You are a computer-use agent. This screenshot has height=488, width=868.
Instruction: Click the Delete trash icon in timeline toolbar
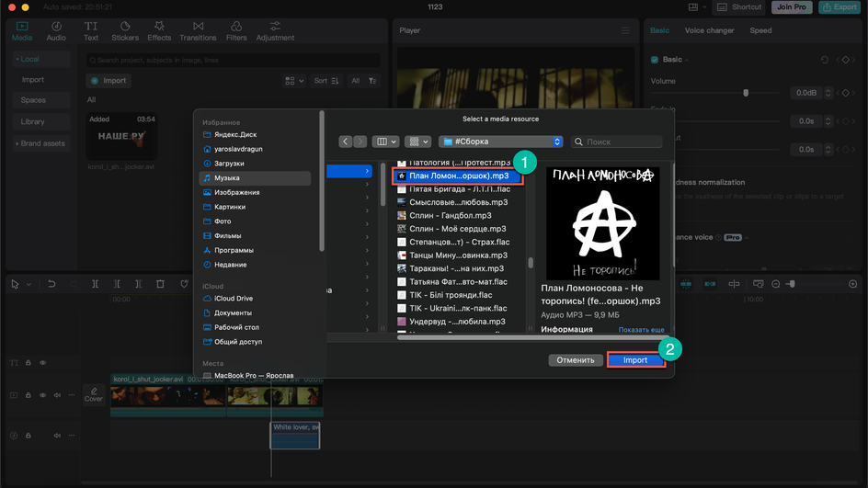[160, 284]
